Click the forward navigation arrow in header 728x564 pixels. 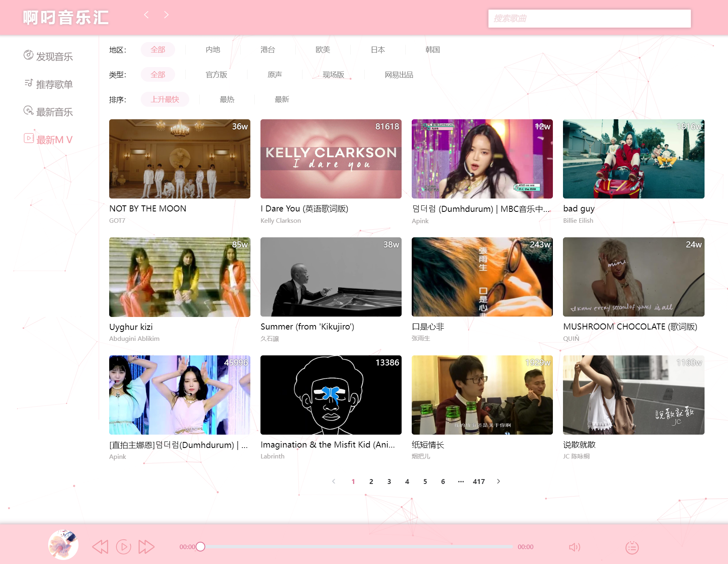166,15
